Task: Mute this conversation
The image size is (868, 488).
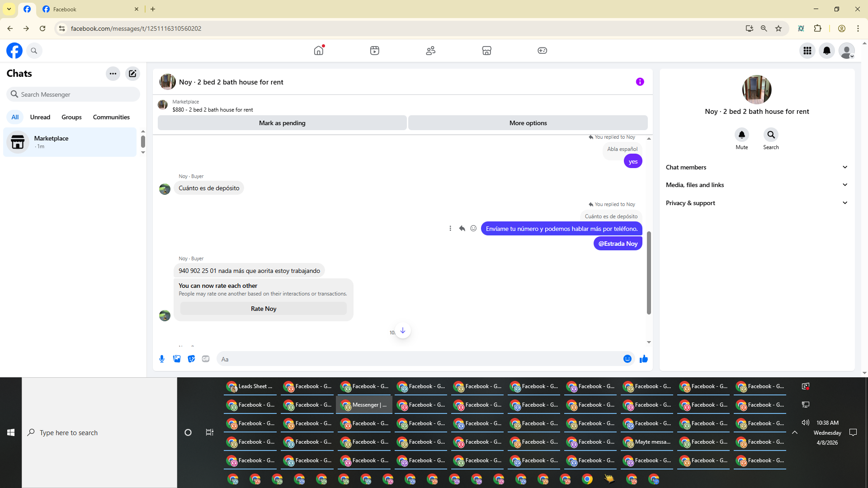Action: pos(741,135)
